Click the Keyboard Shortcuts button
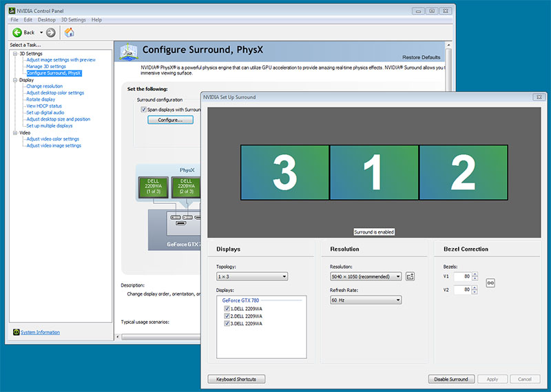Image resolution: width=551 pixels, height=392 pixels. [x=236, y=379]
